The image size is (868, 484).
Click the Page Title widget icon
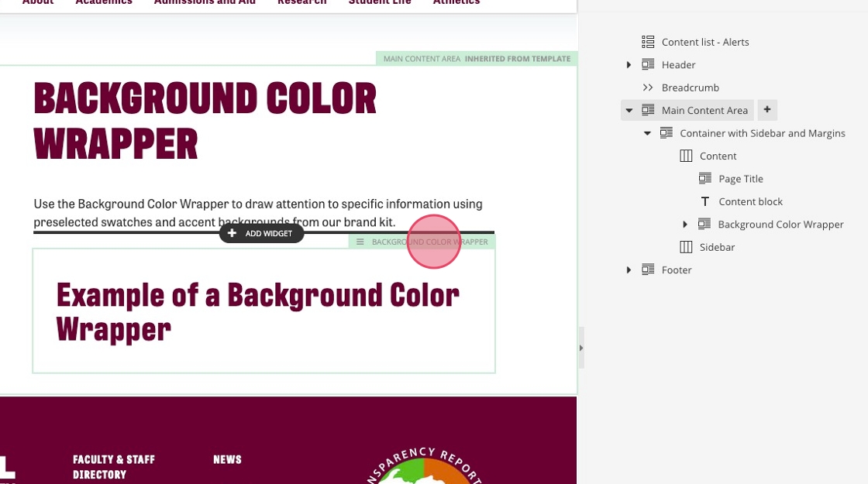(704, 178)
